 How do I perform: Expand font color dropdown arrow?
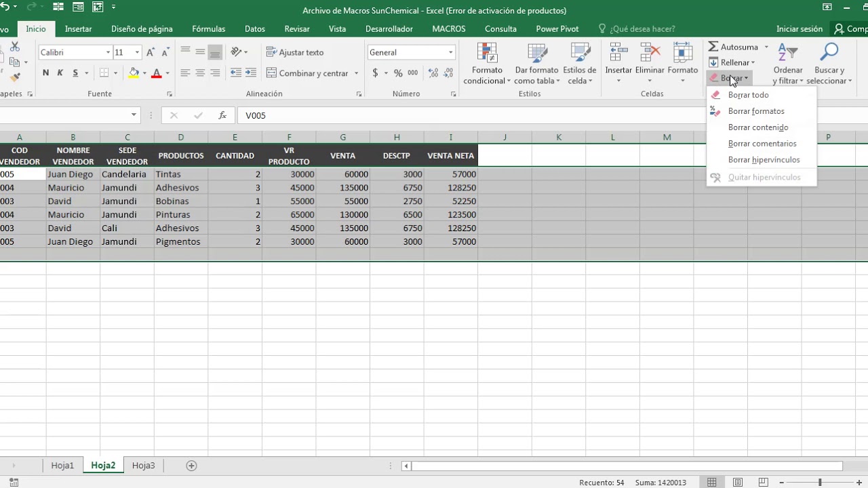point(167,73)
